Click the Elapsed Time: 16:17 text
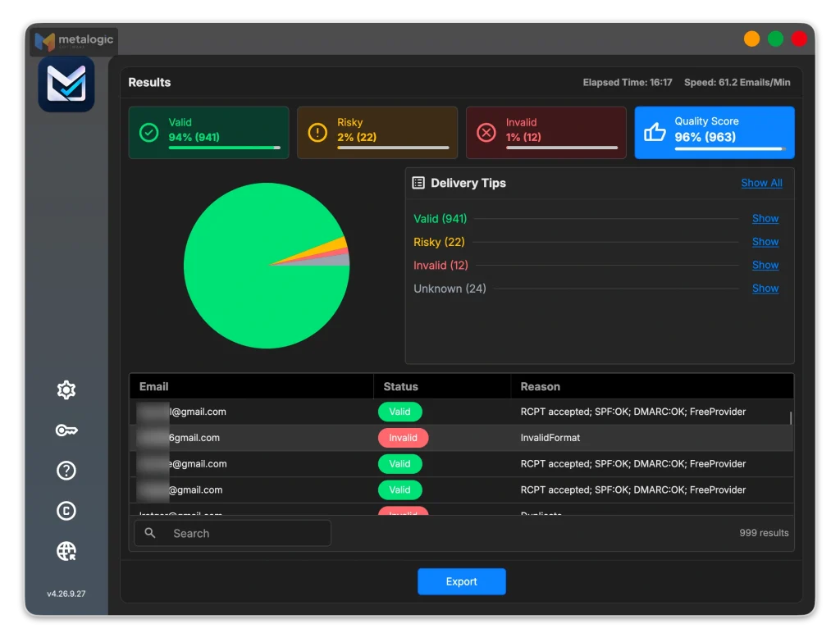 tap(628, 83)
